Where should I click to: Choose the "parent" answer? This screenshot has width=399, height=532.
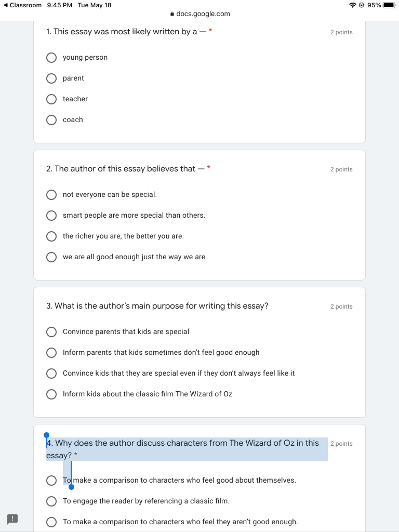tap(51, 78)
